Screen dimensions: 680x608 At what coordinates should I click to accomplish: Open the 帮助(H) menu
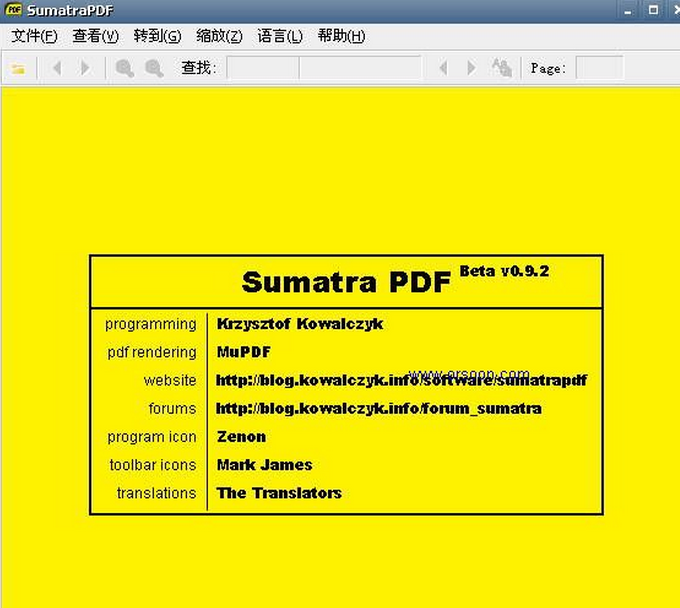(x=341, y=36)
